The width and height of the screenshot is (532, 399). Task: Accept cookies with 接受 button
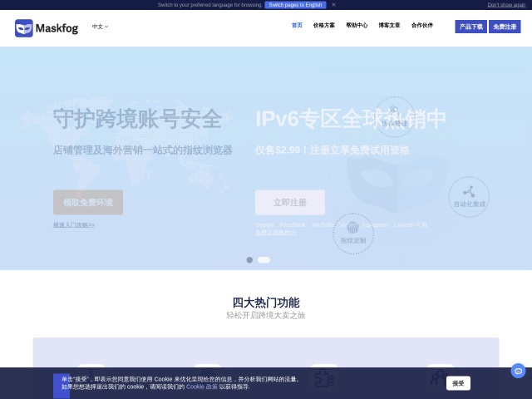(458, 383)
